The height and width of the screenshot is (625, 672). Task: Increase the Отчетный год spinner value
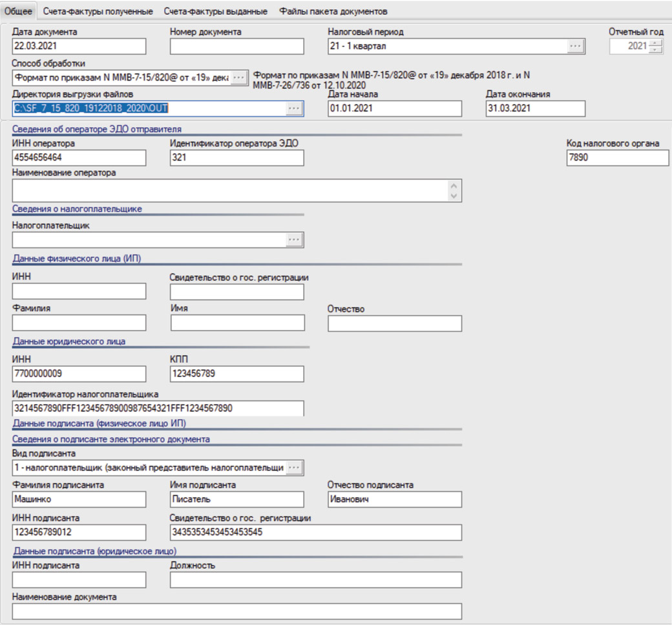click(656, 43)
